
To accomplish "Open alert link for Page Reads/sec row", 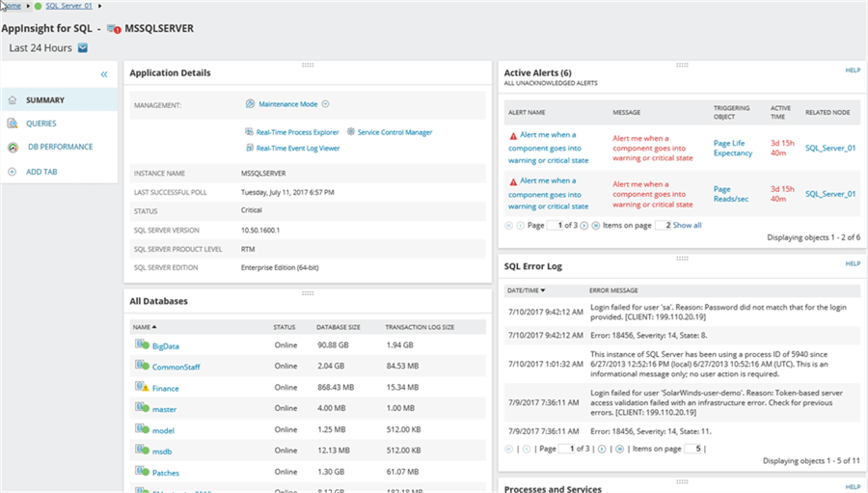I will coord(548,194).
